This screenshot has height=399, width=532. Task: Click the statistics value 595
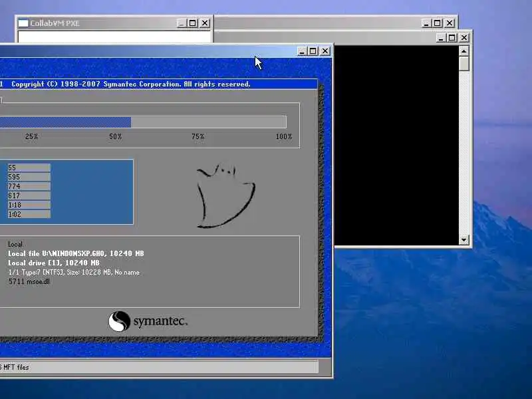point(29,177)
